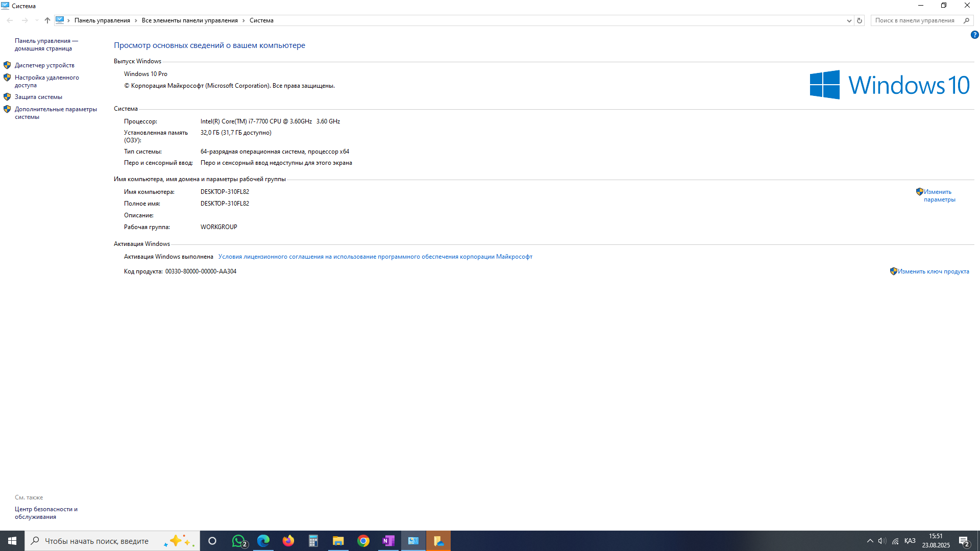Select 'Все элементы панели управления' breadcrumb
This screenshot has width=980, height=551.
coord(190,20)
